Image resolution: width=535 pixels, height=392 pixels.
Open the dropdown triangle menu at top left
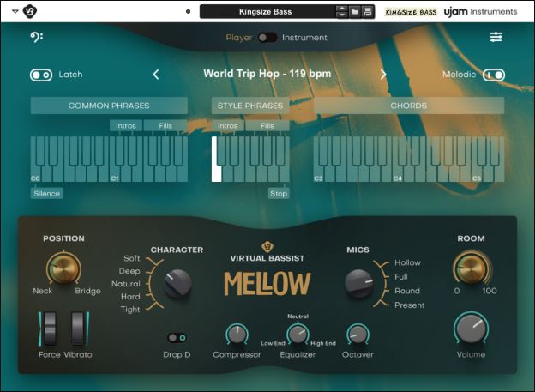tap(15, 11)
